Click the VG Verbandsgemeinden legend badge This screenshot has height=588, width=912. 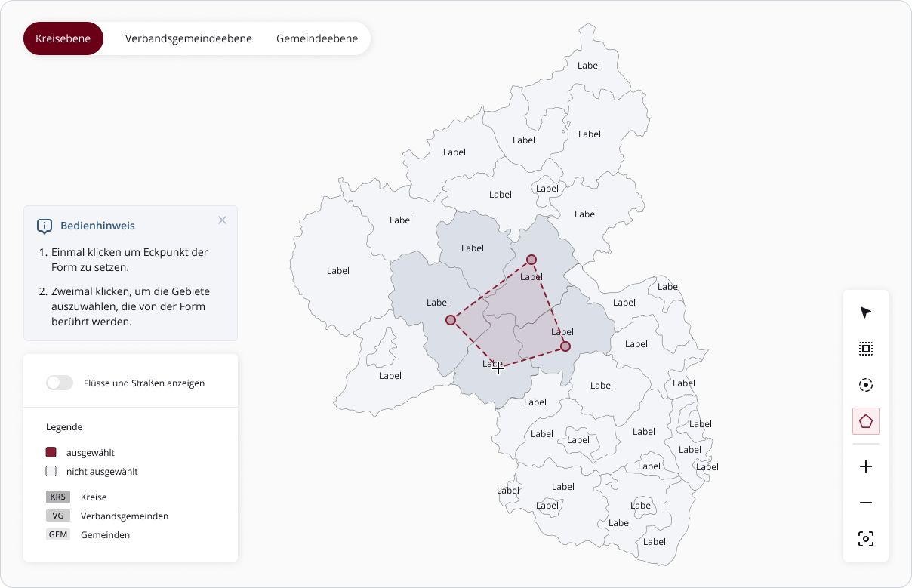(58, 516)
